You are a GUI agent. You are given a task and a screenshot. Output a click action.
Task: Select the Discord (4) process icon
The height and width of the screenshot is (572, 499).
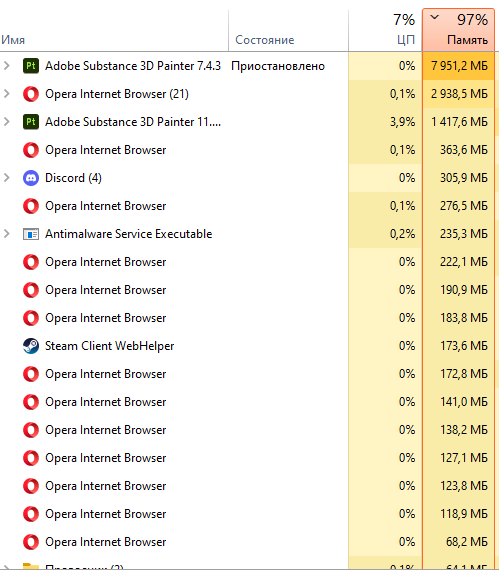(31, 178)
